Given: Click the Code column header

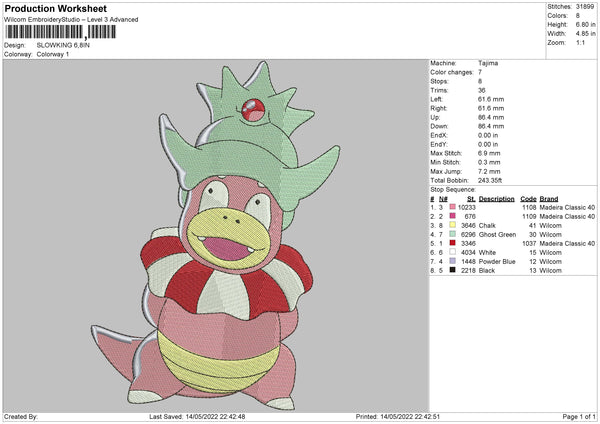Looking at the screenshot, I should [529, 198].
